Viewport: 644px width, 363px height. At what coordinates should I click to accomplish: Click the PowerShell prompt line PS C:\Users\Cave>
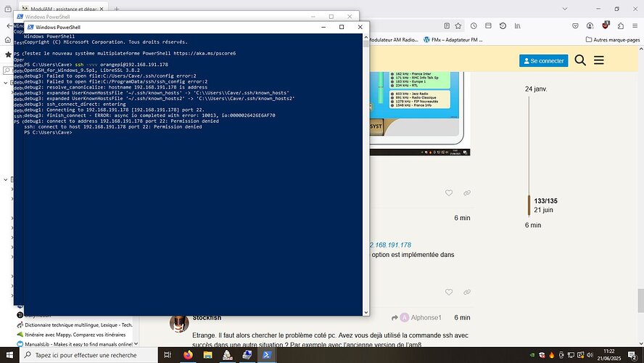48,132
